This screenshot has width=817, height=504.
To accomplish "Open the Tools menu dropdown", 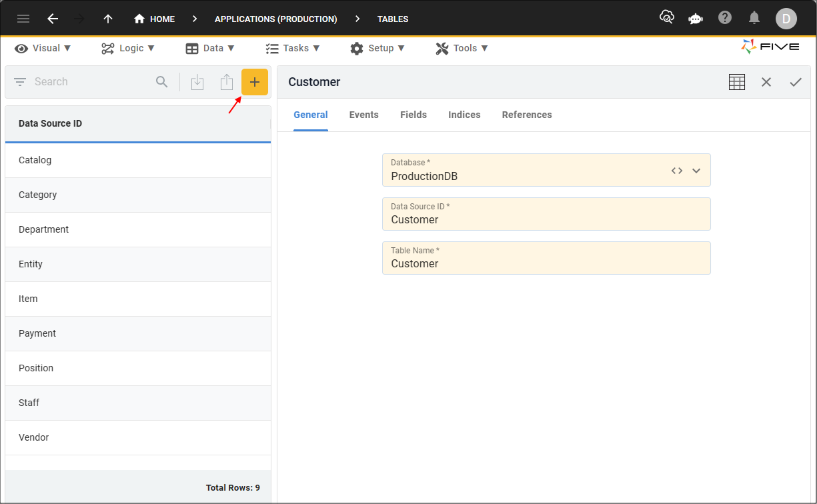I will pyautogui.click(x=462, y=48).
